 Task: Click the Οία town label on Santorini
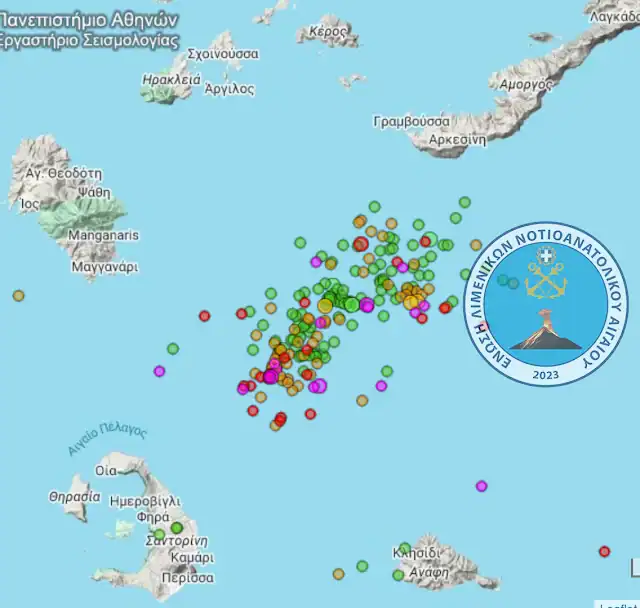[x=106, y=469]
